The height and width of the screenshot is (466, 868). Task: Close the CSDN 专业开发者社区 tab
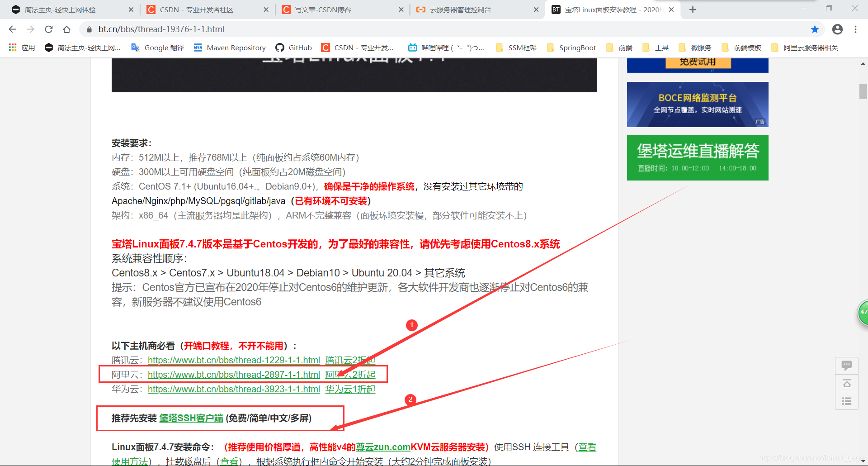(x=266, y=10)
